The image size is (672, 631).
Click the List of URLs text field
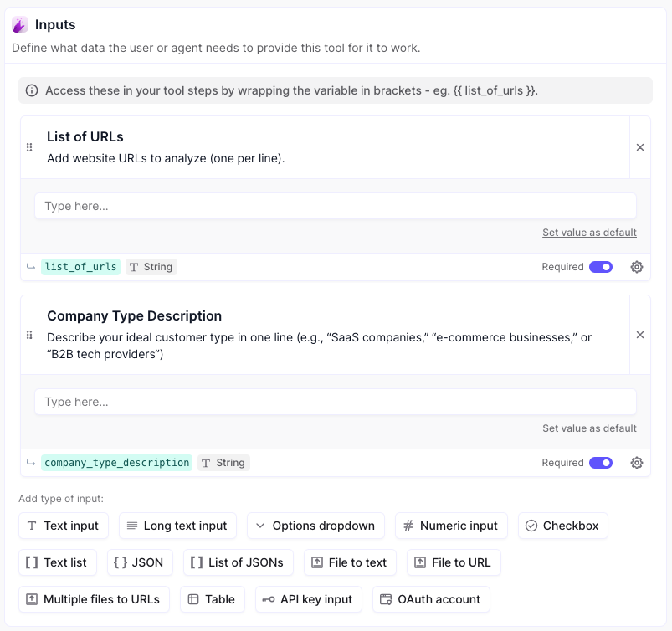[x=335, y=206]
